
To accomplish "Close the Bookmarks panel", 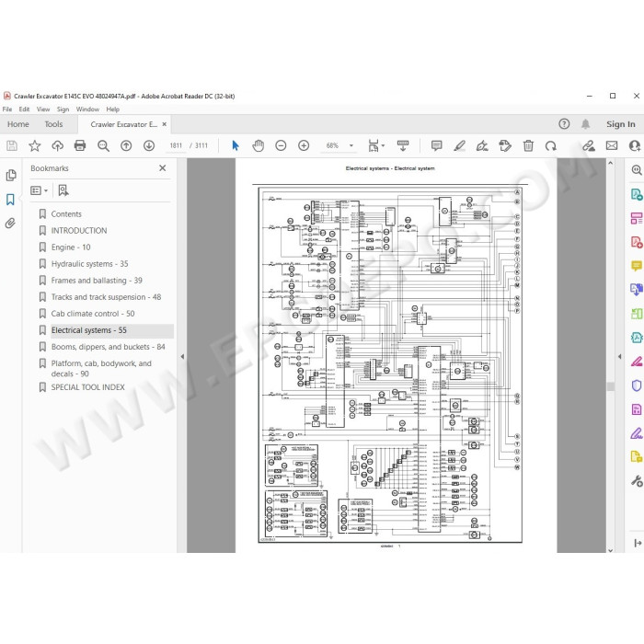I will 163,168.
